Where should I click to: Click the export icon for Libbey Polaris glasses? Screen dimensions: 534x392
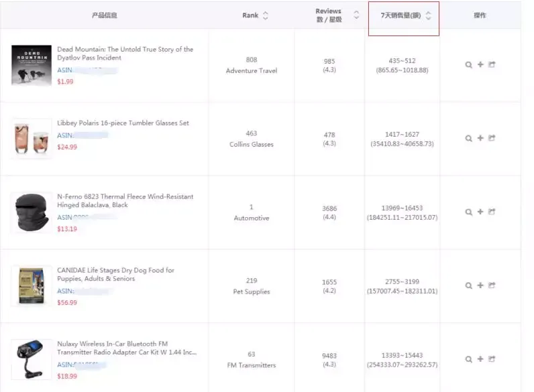[492, 138]
